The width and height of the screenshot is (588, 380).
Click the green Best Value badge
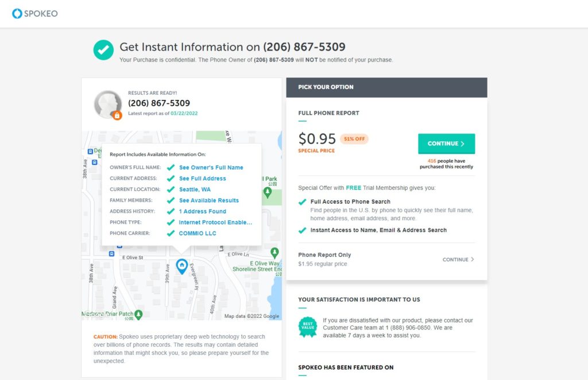(308, 327)
